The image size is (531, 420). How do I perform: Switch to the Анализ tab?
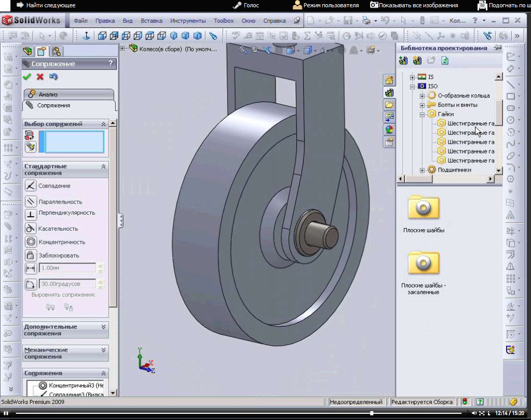coord(67,94)
